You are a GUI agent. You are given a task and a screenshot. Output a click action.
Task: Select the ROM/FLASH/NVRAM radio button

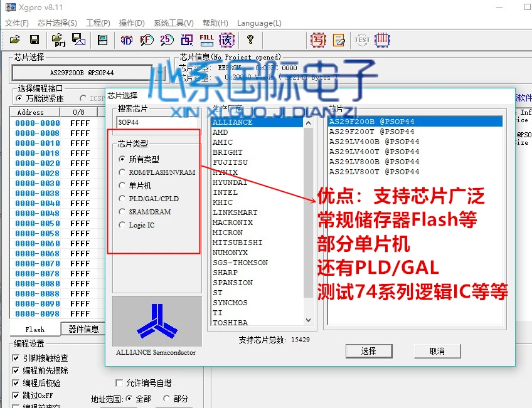[122, 172]
